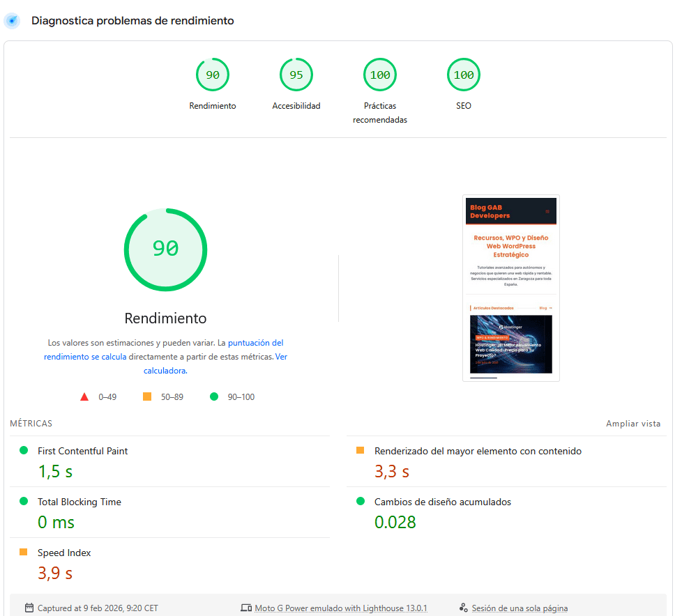The height and width of the screenshot is (616, 682).
Task: Click the device icon beside Moto G Power
Action: (245, 608)
